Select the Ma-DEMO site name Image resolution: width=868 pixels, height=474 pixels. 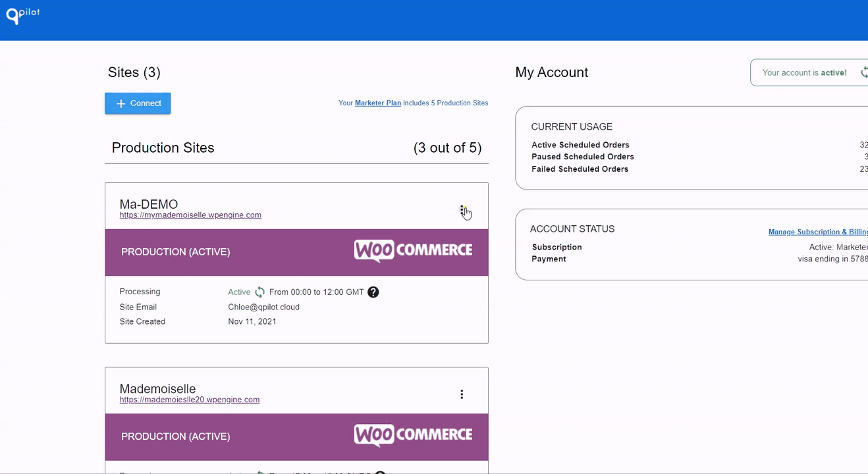149,204
